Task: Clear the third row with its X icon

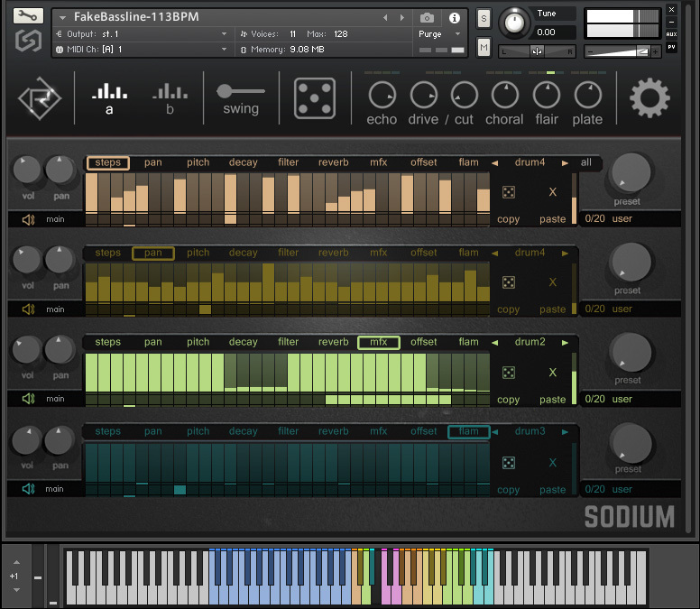Action: [553, 373]
